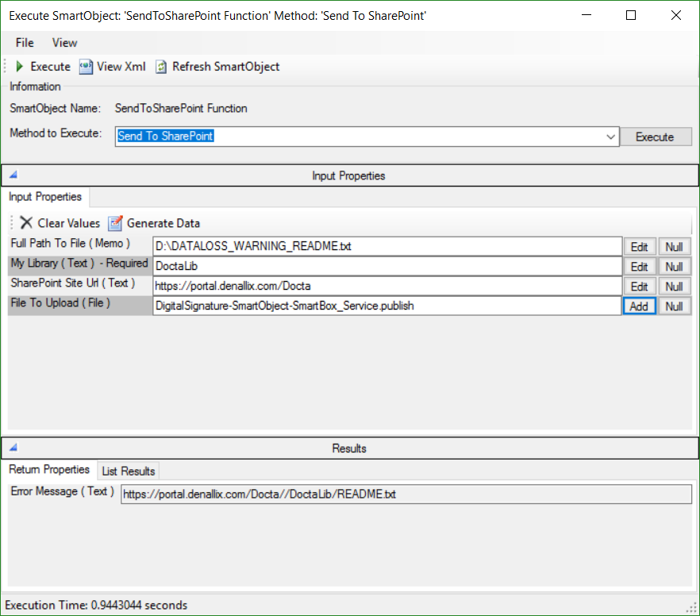The height and width of the screenshot is (616, 700).
Task: Open the File menu
Action: 23,43
